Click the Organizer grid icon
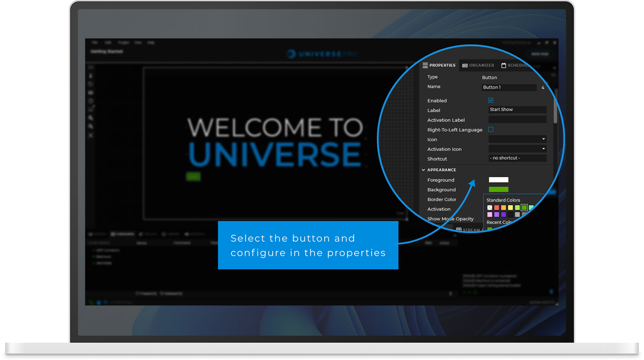 point(465,65)
